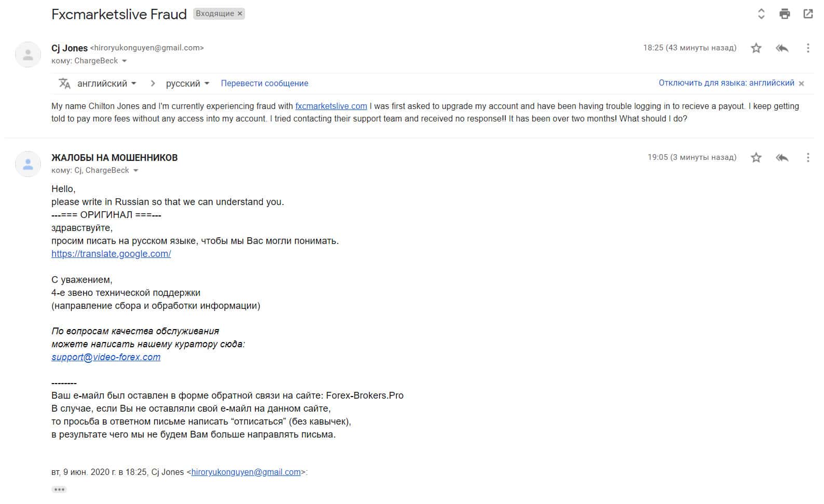Image resolution: width=824 pixels, height=504 pixels.
Task: Dismiss the translation bar with the X
Action: tap(801, 84)
